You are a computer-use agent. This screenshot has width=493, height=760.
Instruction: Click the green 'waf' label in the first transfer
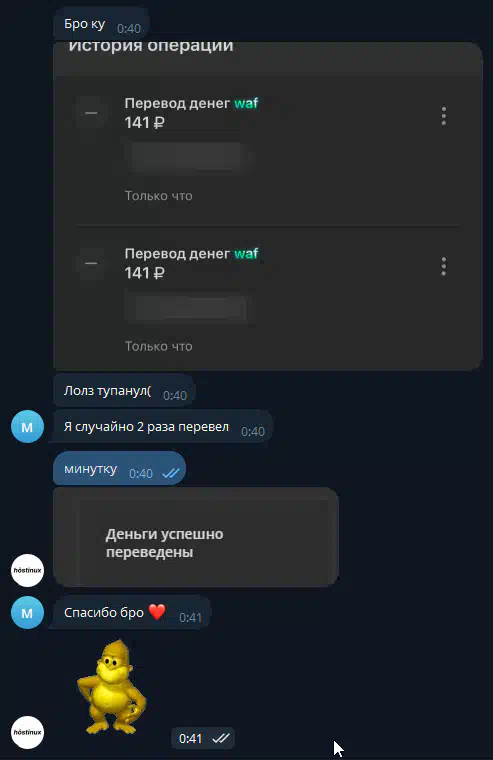(246, 103)
